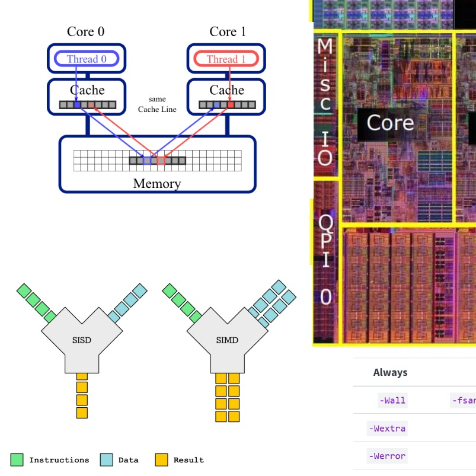Click the red Thread 1 box
476x476 pixels.
click(x=226, y=59)
